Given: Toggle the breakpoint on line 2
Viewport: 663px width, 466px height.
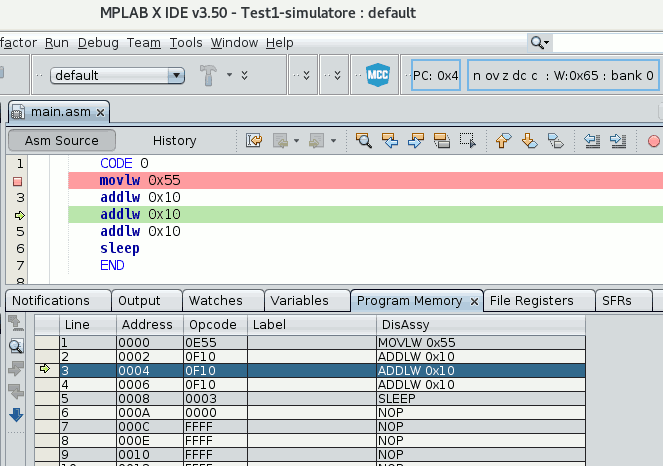Looking at the screenshot, I should coord(17,181).
